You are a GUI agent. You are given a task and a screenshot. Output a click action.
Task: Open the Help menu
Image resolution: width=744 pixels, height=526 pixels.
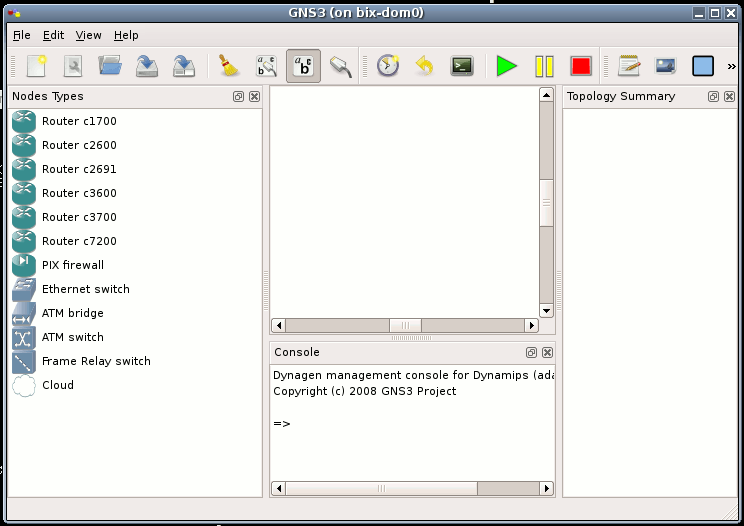point(126,35)
